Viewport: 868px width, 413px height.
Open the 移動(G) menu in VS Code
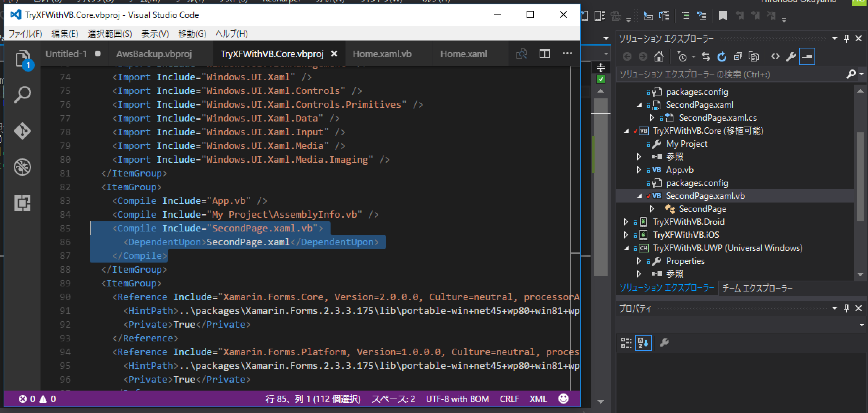(192, 34)
